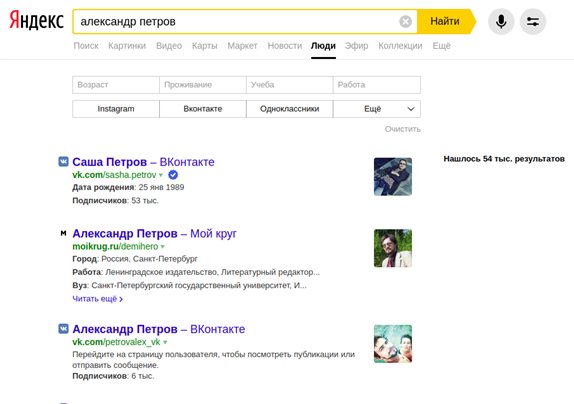574x404 pixels.
Task: Click the VK icon beside the petrovalex_vk result
Action: tap(63, 329)
